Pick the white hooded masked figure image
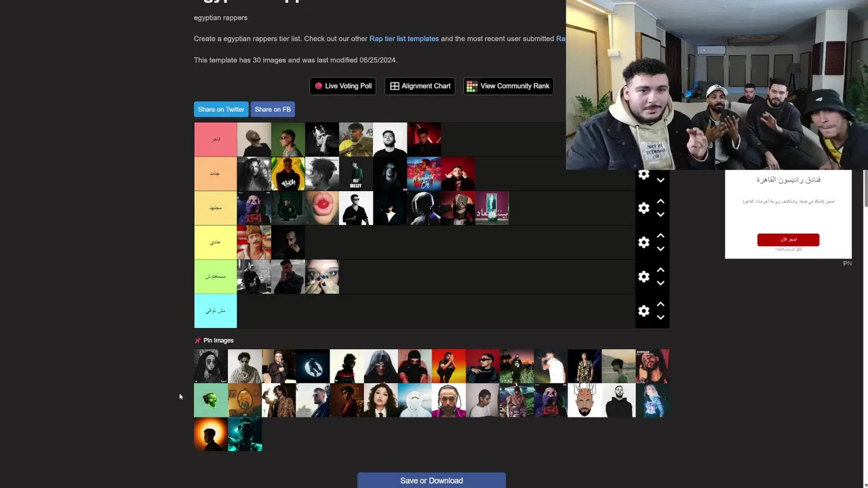 (x=415, y=401)
